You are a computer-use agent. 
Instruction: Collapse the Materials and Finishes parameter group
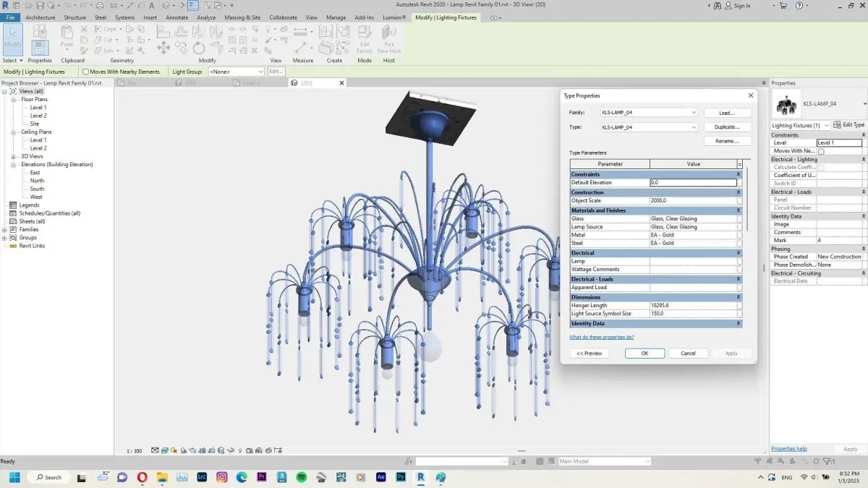click(739, 210)
